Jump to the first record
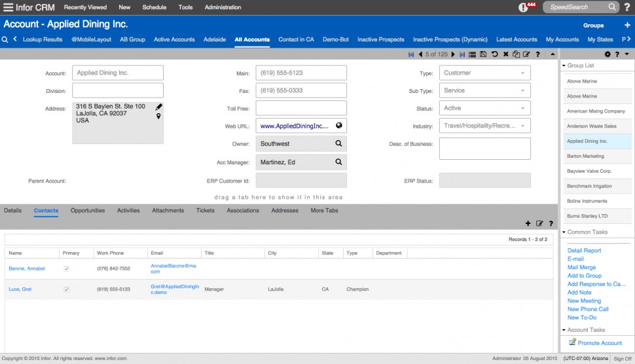Screen dimensions: 635x364 [x=411, y=54]
